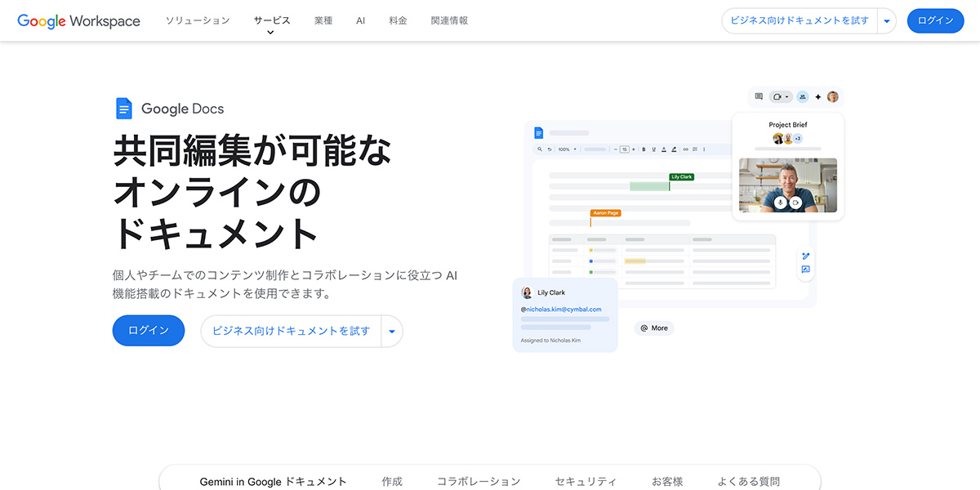This screenshot has height=490, width=980.
Task: Click the orange Aaron Page cursor tag
Action: click(x=605, y=212)
